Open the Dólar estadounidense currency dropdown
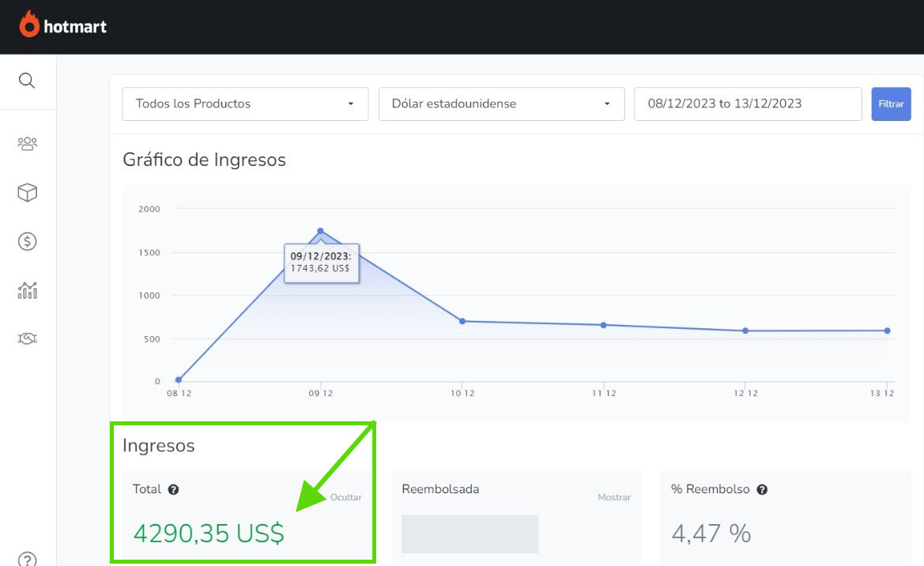 click(502, 104)
